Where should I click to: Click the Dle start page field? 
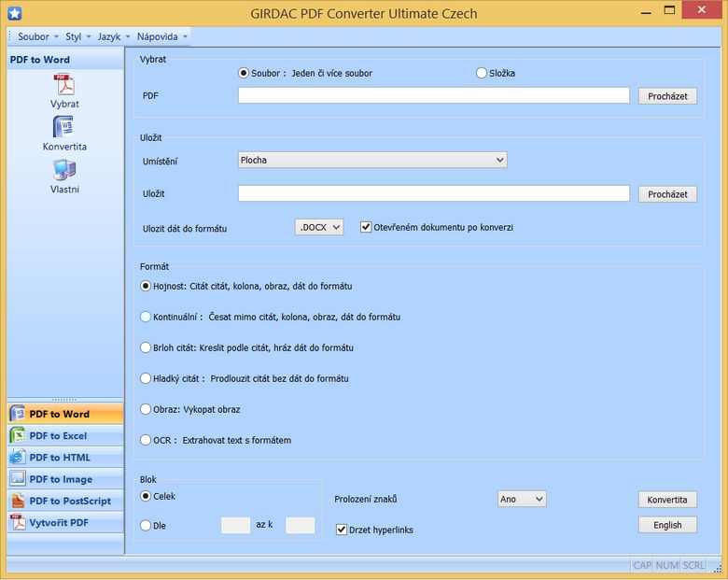pyautogui.click(x=235, y=525)
